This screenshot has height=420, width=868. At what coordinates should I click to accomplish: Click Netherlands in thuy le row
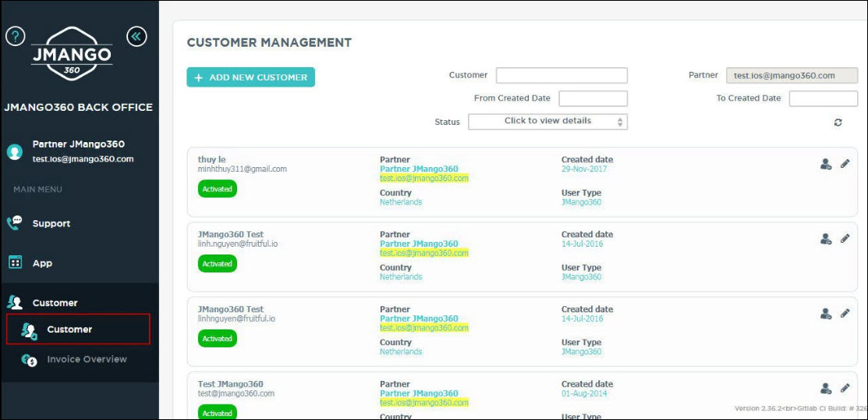401,202
